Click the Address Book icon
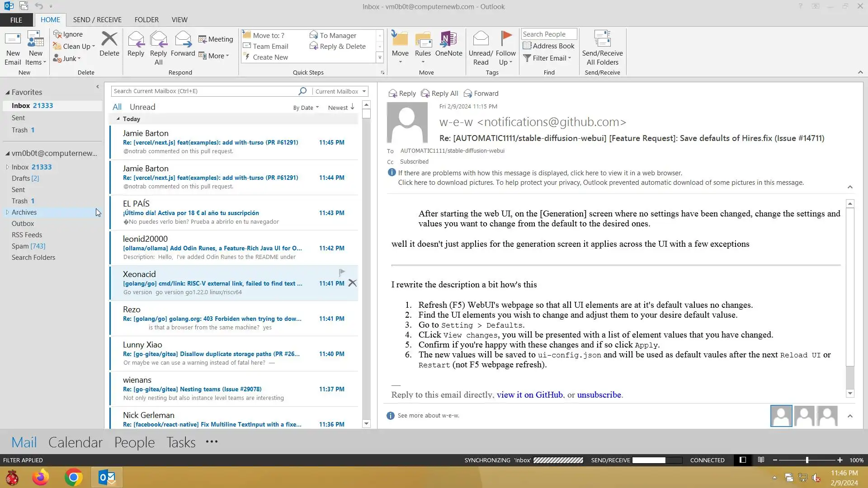Viewport: 868px width, 488px height. tap(548, 46)
